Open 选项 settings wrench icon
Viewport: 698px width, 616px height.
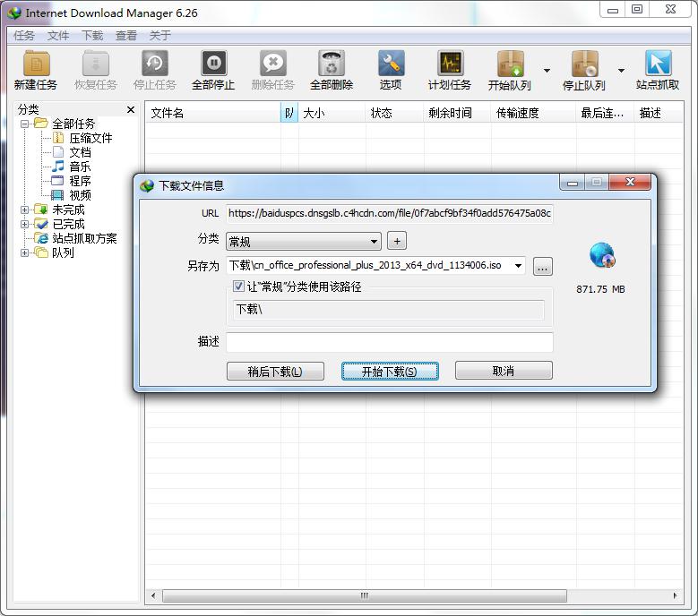[391, 64]
